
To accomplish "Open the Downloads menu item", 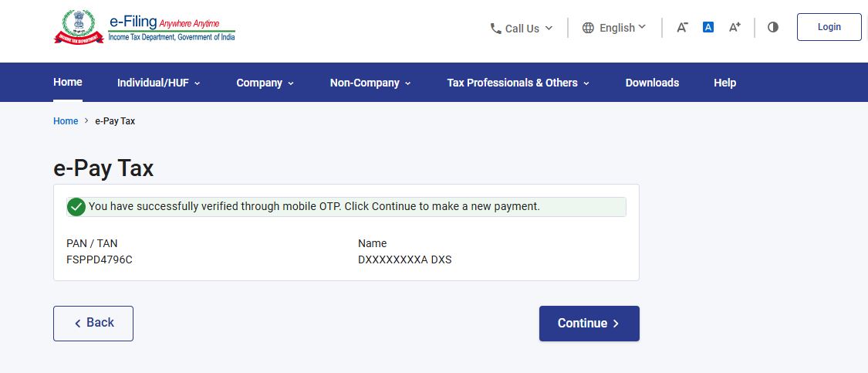I will (652, 83).
